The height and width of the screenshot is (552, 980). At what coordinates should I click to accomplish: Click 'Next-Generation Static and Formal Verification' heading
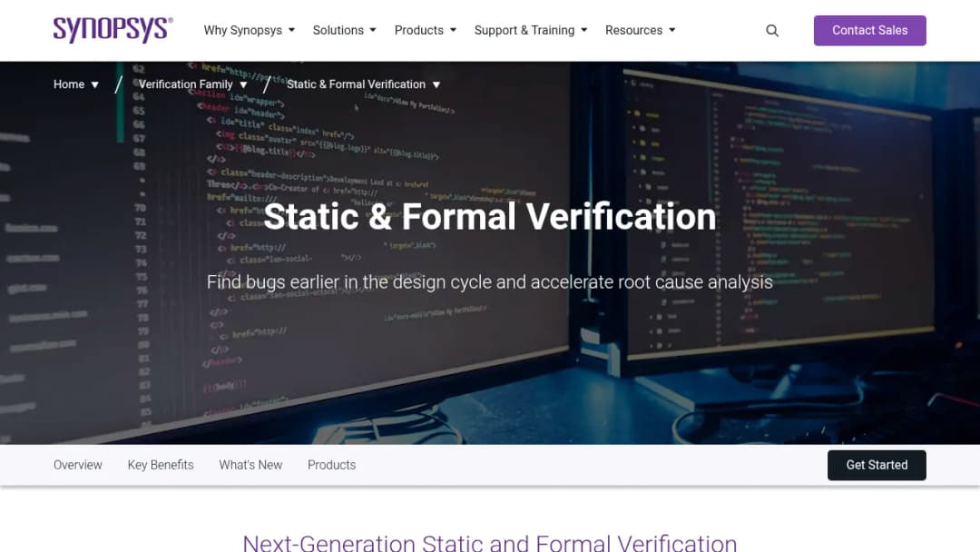(x=490, y=542)
